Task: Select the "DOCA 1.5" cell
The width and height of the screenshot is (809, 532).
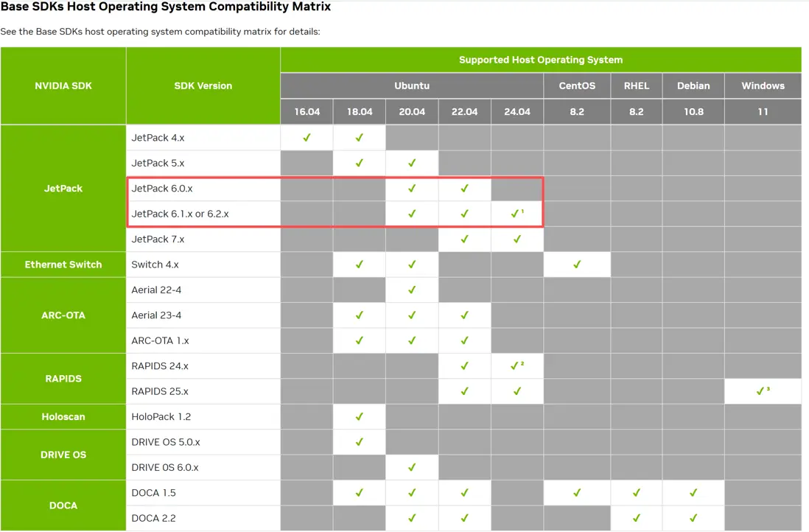Action: point(203,493)
